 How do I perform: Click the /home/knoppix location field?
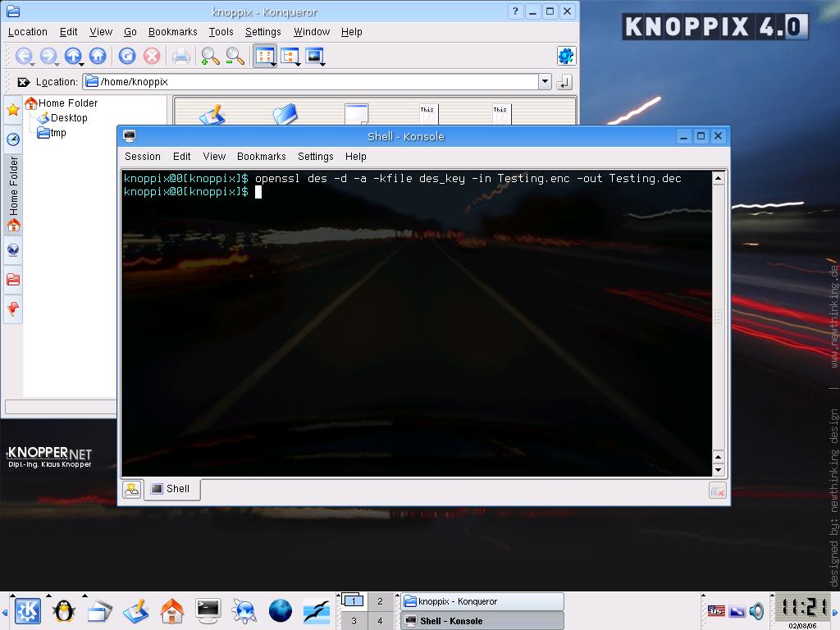coord(311,82)
